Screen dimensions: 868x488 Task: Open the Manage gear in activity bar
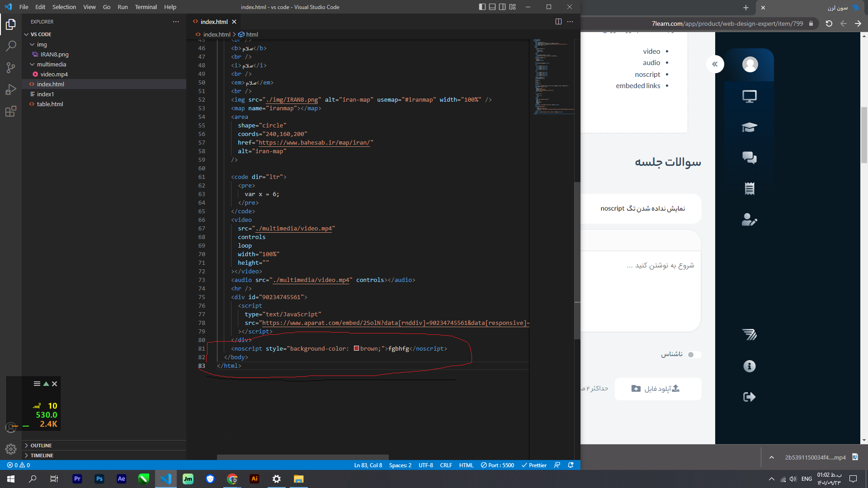[11, 449]
